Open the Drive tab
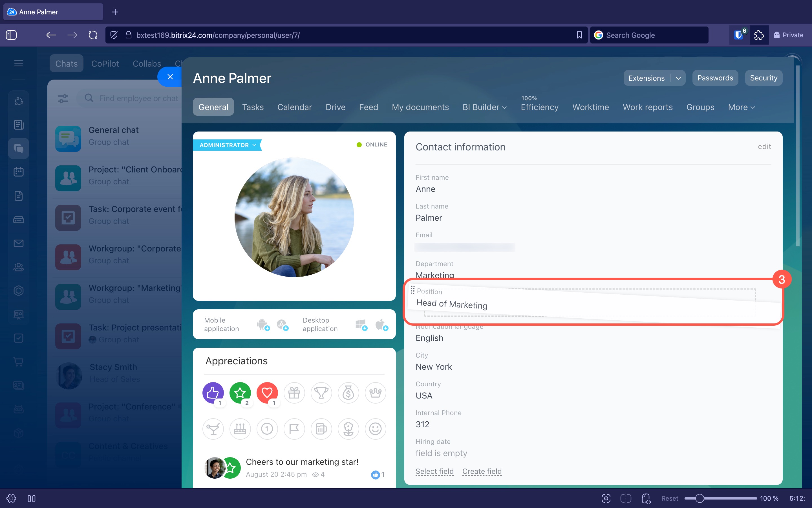Image resolution: width=812 pixels, height=508 pixels. point(336,107)
